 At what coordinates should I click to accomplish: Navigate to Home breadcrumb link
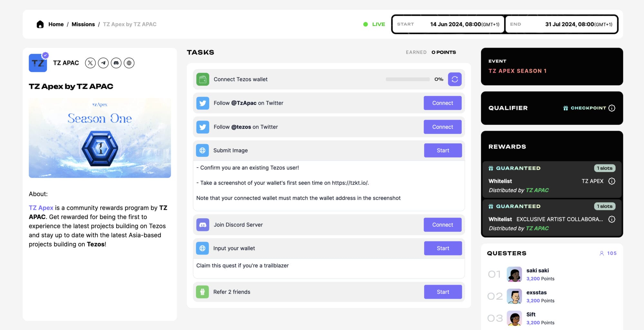tap(56, 24)
